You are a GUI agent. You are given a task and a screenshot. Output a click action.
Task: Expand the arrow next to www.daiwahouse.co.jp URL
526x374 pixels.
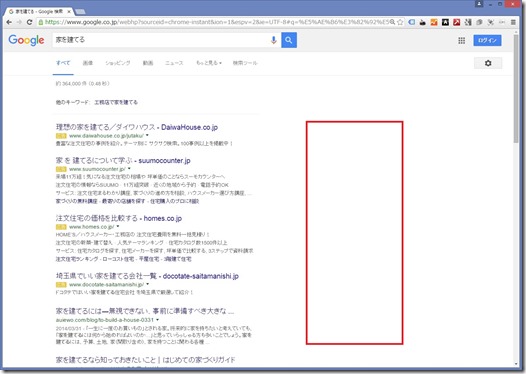(x=147, y=136)
